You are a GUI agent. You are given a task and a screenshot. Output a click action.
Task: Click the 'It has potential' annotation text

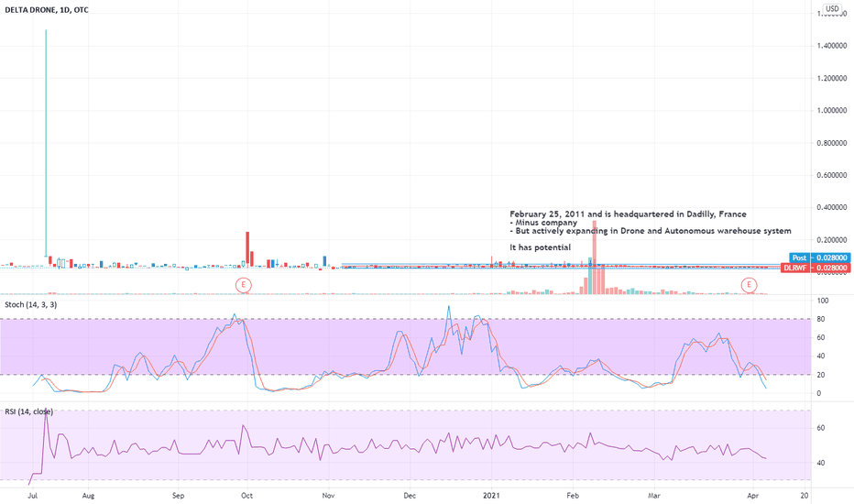click(x=541, y=247)
